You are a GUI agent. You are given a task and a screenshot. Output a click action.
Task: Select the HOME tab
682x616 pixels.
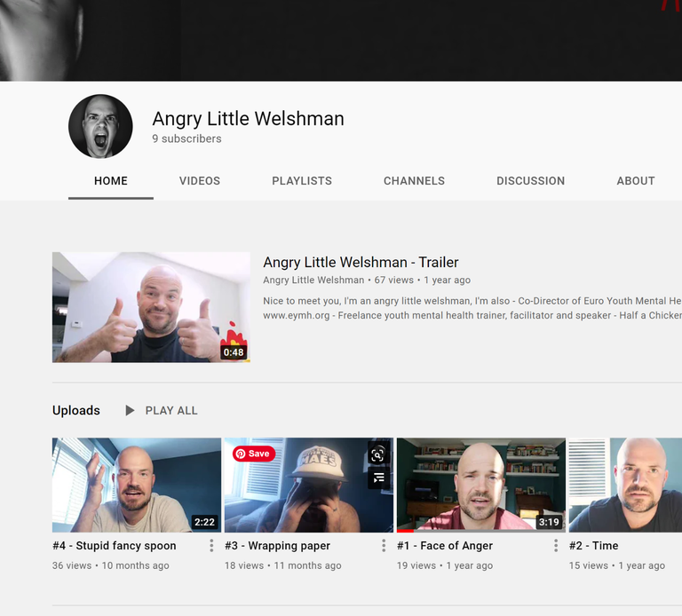111,181
